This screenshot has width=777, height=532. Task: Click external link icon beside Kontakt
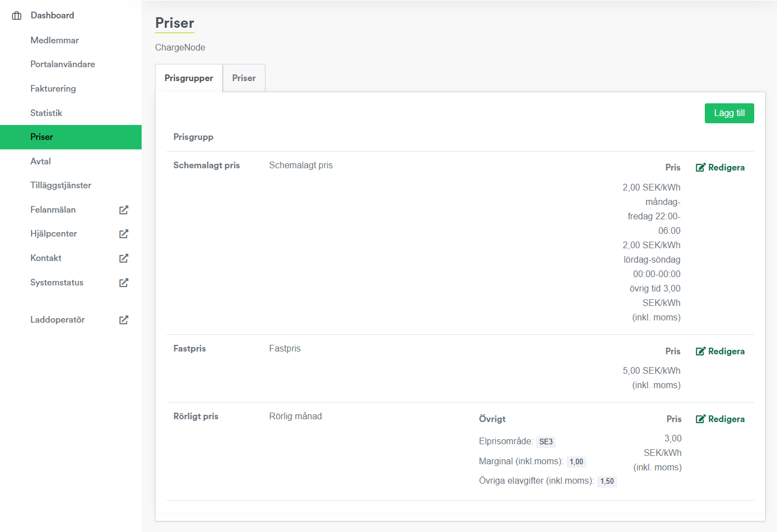124,258
